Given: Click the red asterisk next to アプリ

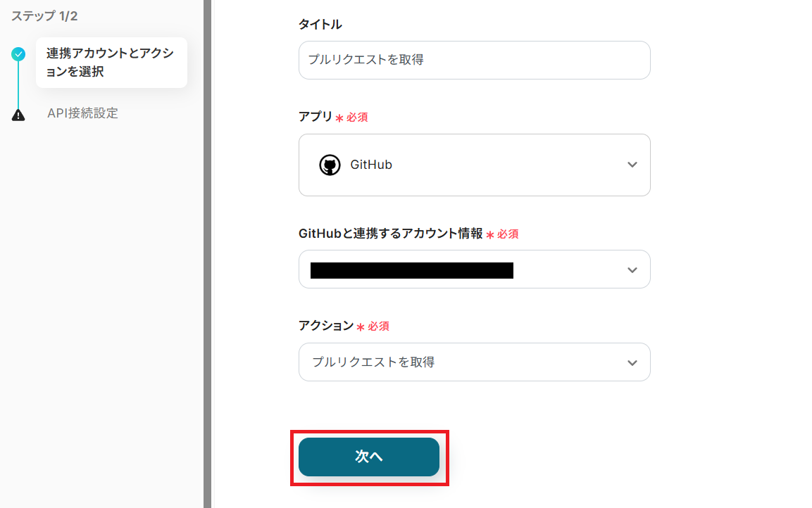Looking at the screenshot, I should [x=339, y=118].
